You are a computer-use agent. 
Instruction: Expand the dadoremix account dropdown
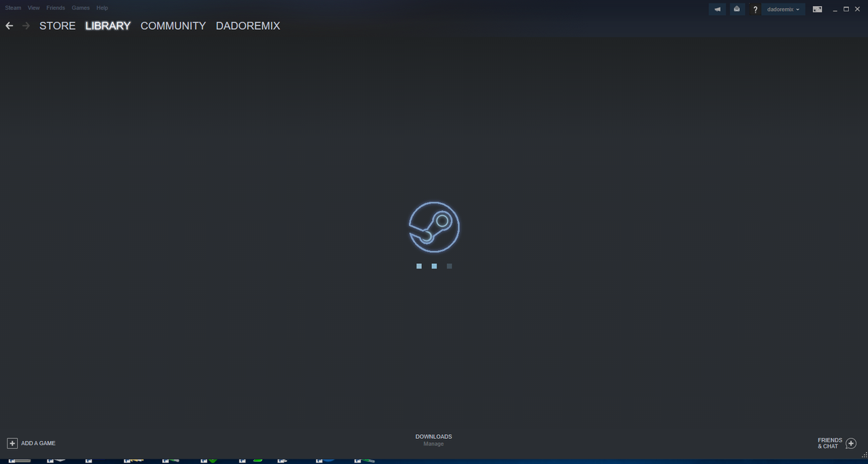(x=783, y=9)
